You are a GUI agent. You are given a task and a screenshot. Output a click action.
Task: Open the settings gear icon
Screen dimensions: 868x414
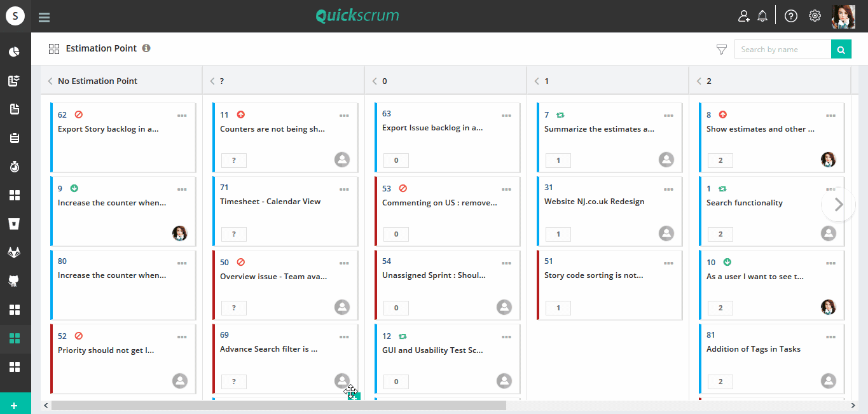point(815,15)
